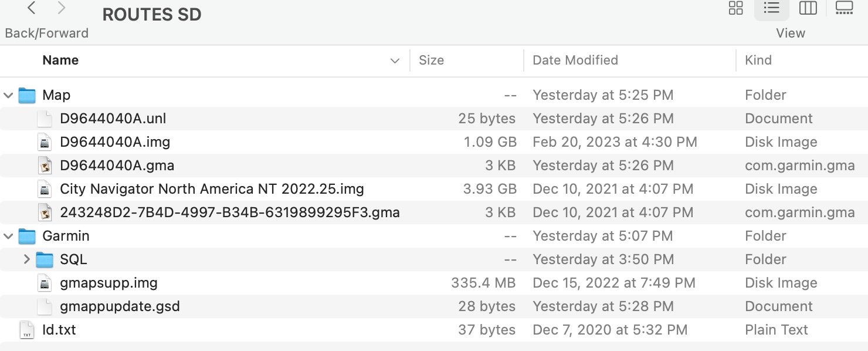Viewport: 868px width, 351px height.
Task: Click the Dec 15, 2022 at 7:49 PM date
Action: tap(613, 283)
